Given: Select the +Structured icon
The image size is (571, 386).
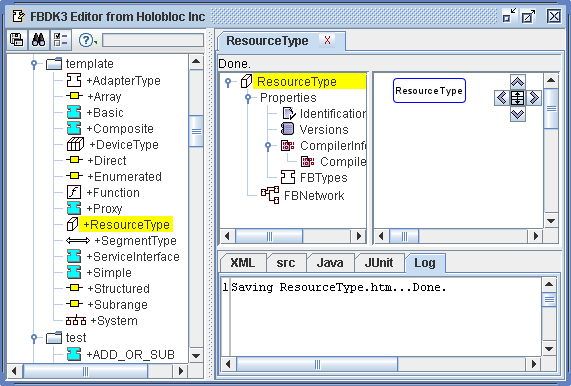Looking at the screenshot, I should click(74, 288).
